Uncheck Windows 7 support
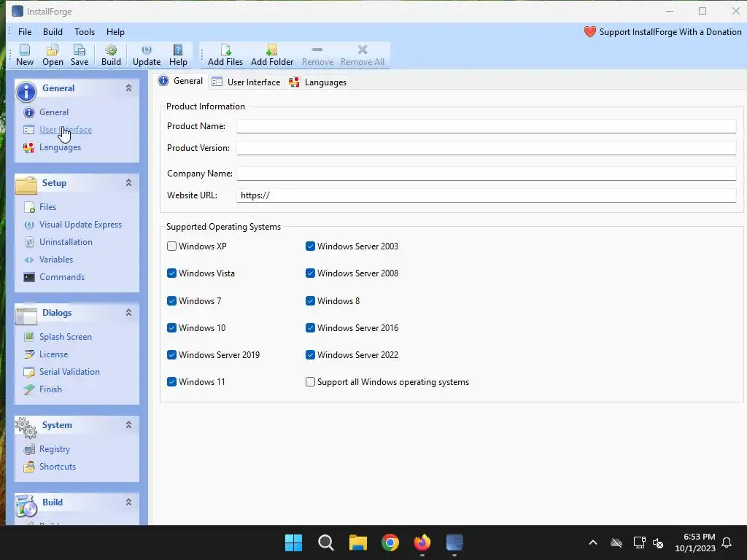Viewport: 747px width, 560px height. coord(172,301)
